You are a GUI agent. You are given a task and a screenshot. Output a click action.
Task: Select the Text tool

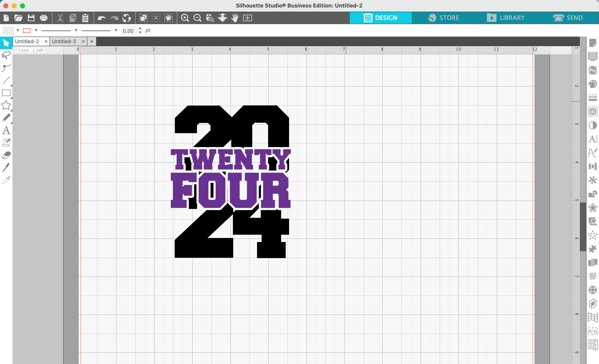coord(6,130)
